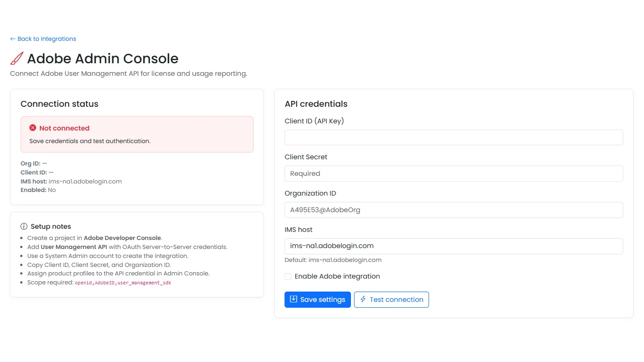Select the Organization ID input
The image size is (644, 362).
coord(454,210)
